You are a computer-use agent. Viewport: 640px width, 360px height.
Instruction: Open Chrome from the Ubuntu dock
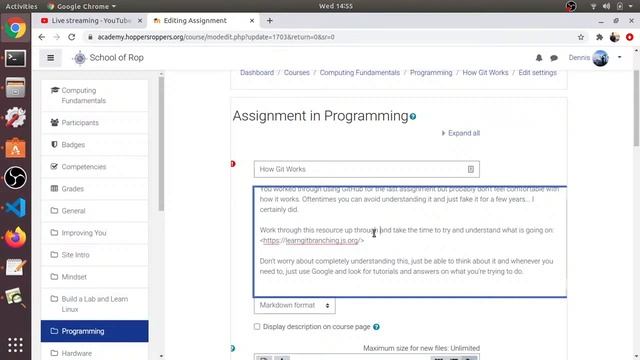(16, 28)
